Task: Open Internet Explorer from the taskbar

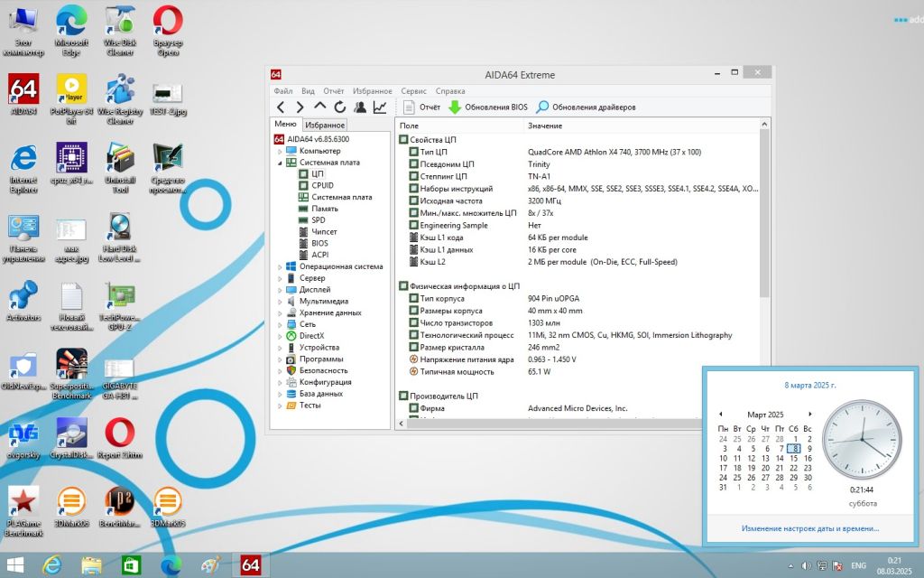Action: click(x=52, y=565)
